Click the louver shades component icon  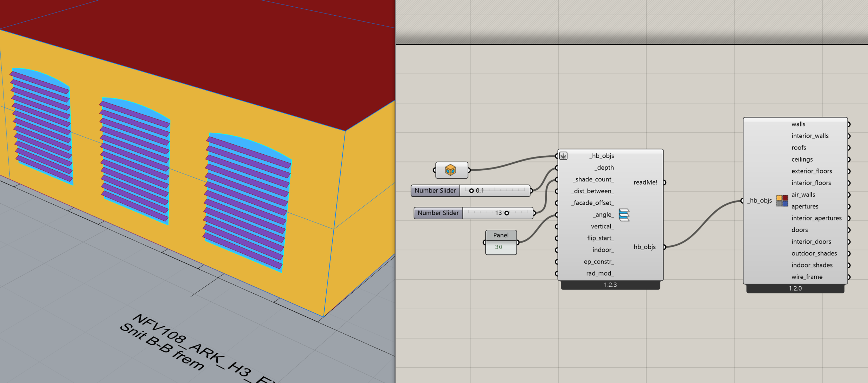pyautogui.click(x=624, y=214)
